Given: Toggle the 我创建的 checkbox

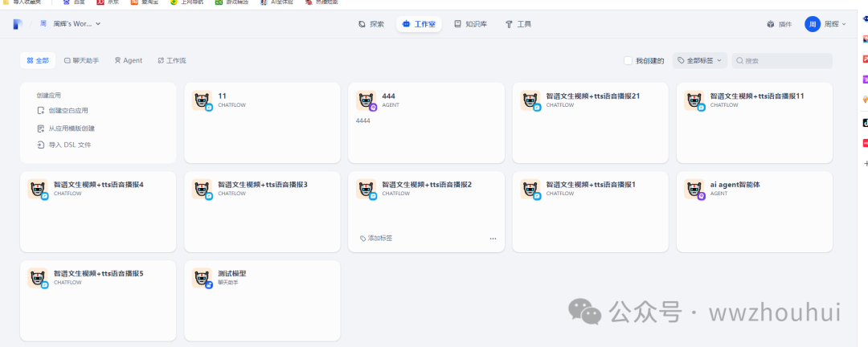Looking at the screenshot, I should point(628,60).
